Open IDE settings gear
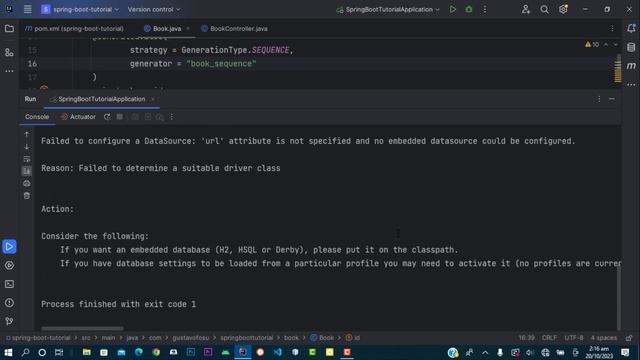 tap(563, 9)
